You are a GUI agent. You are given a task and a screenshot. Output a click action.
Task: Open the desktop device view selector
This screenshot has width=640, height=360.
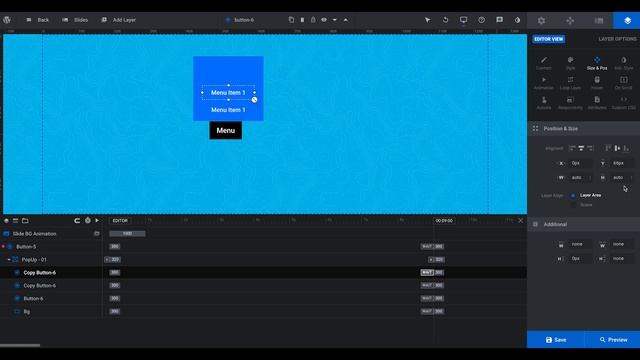point(463,20)
